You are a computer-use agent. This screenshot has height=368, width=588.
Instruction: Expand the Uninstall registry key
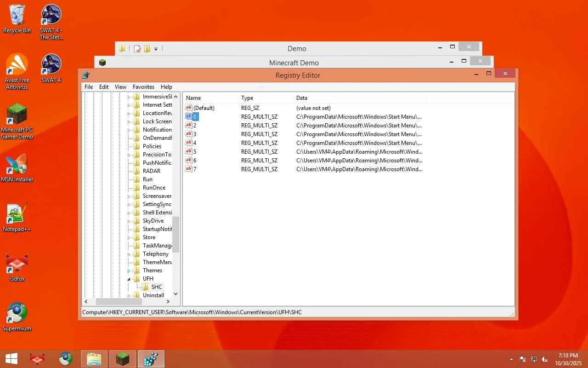click(x=129, y=295)
